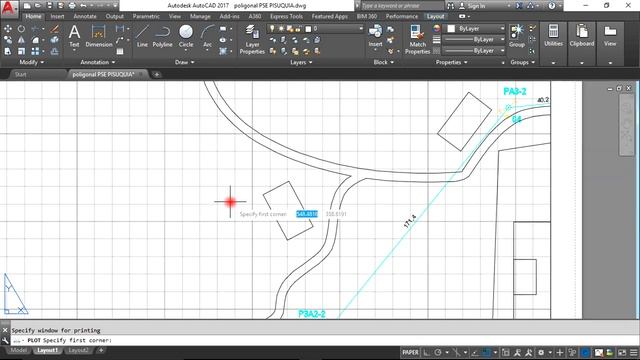640x360 pixels.
Task: Toggle polar tracking in status bar
Action: tap(438, 352)
